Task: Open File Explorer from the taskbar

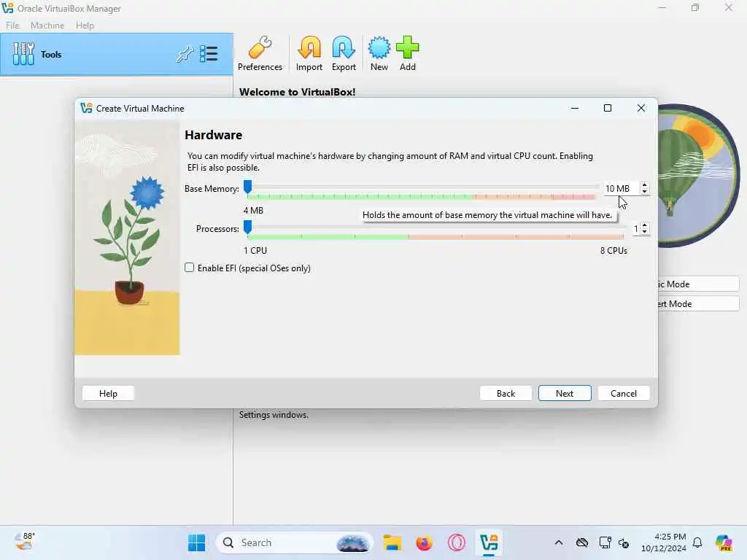Action: [392, 542]
